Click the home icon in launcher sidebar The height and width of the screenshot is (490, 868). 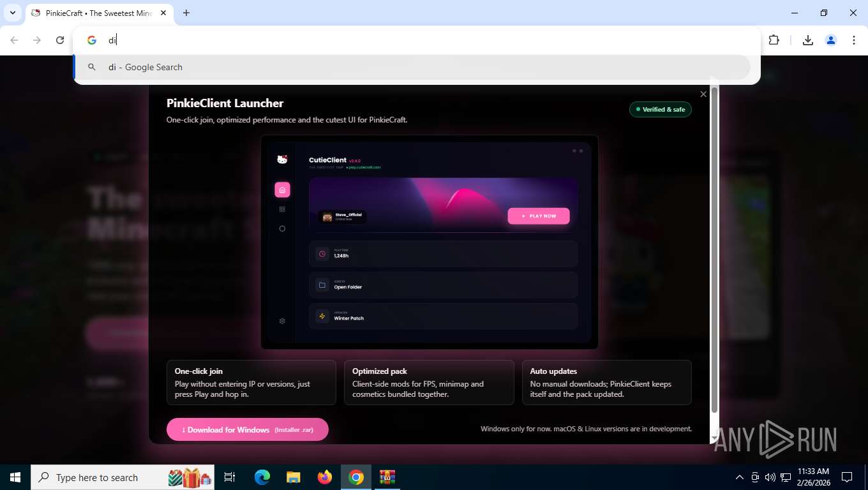point(282,189)
